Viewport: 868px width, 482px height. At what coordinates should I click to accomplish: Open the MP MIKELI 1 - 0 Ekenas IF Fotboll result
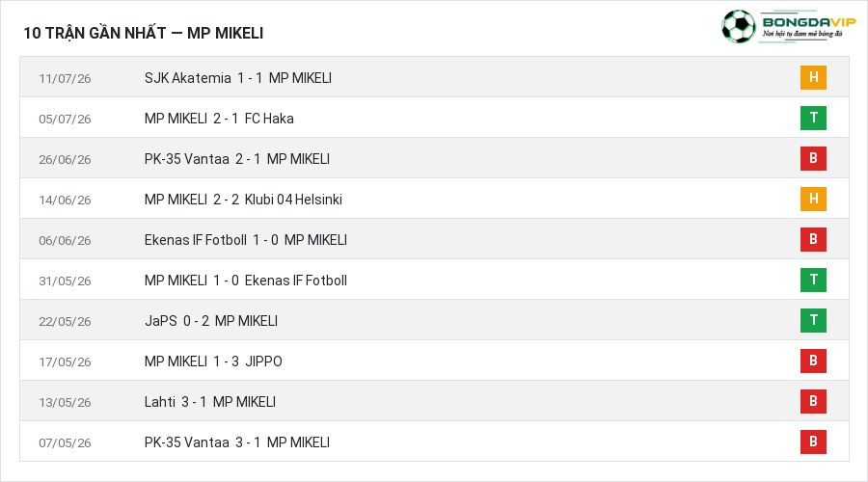[246, 281]
